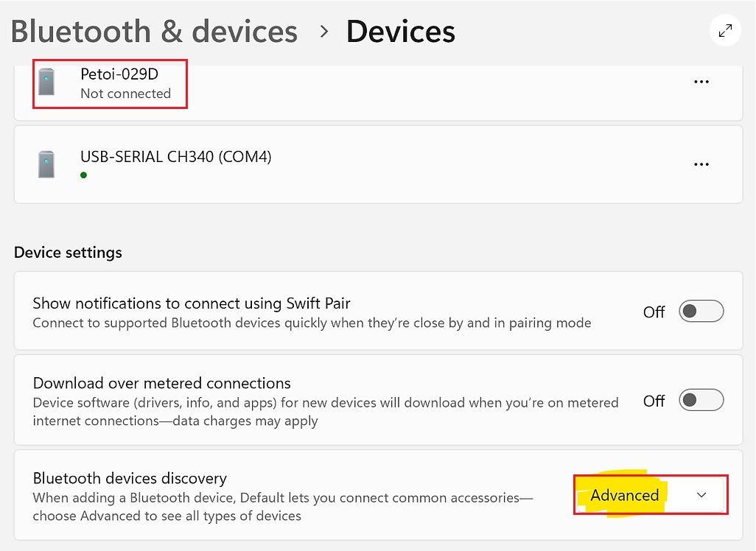Viewport: 756px width, 551px height.
Task: Click the green status dot under USB-SERIAL
Action: coord(84,175)
